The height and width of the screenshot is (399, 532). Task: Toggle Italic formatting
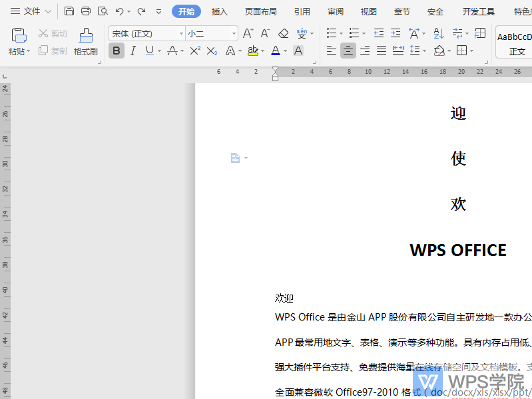(133, 51)
